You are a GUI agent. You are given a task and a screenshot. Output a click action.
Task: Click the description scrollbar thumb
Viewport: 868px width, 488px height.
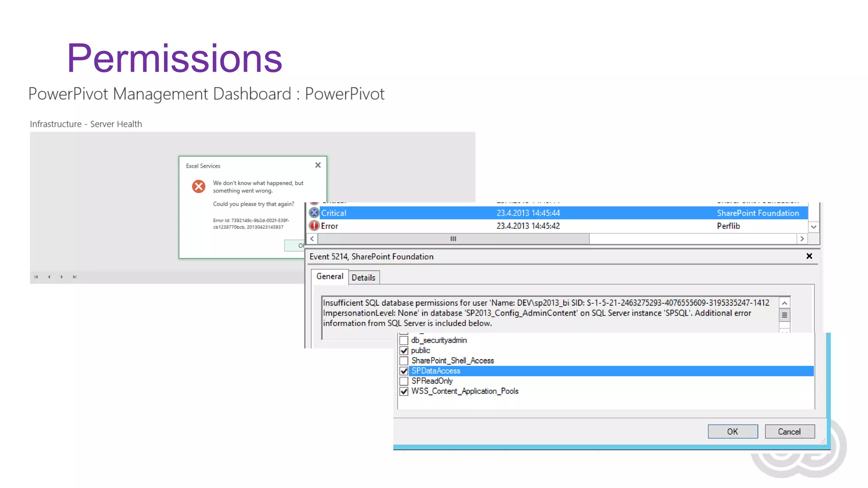point(785,315)
